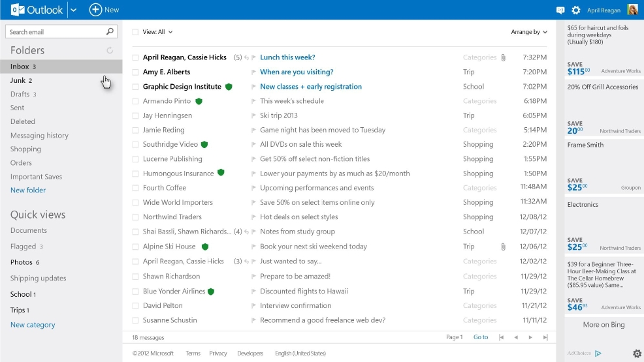The width and height of the screenshot is (644, 362).
Task: Click reply arrow on Shai Bassli conversation
Action: pyautogui.click(x=246, y=232)
